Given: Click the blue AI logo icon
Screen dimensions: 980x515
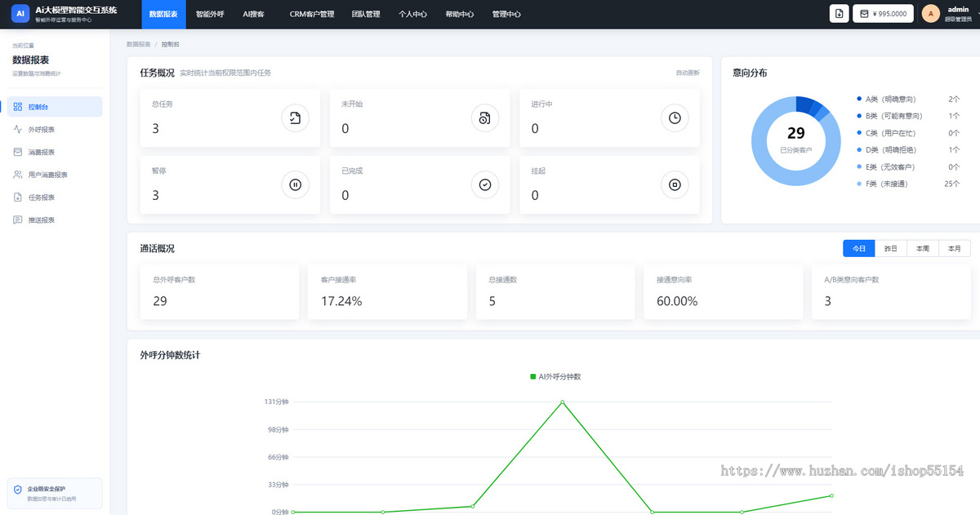Looking at the screenshot, I should (20, 14).
